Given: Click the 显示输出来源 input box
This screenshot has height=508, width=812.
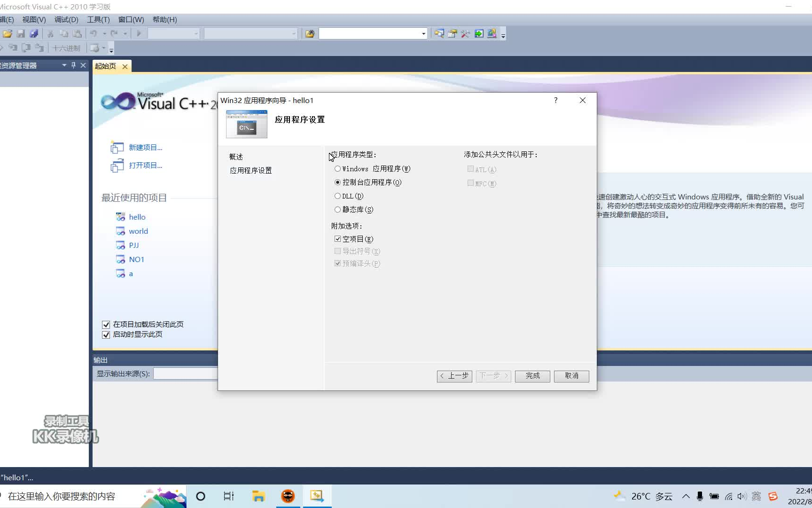Looking at the screenshot, I should click(x=186, y=374).
